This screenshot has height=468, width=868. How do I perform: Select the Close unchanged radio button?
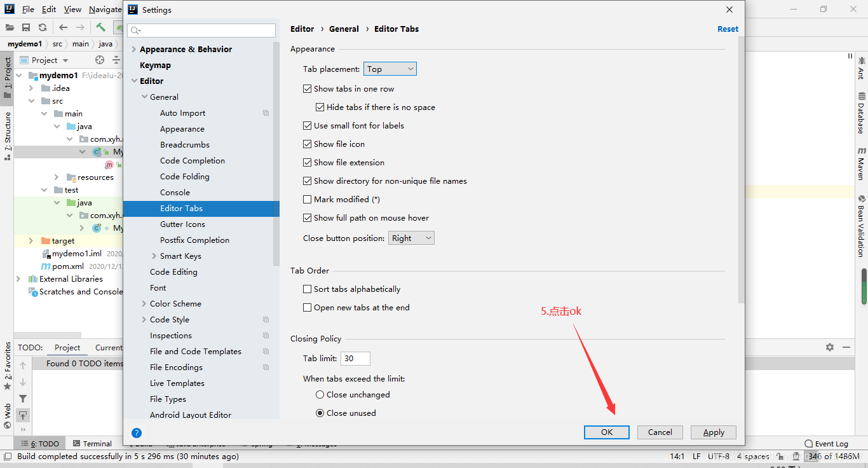320,395
